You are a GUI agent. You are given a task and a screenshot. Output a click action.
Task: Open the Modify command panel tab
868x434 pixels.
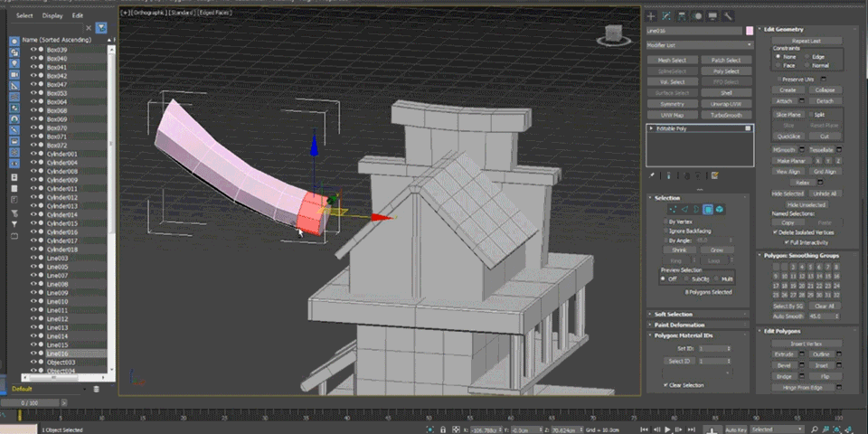(667, 16)
